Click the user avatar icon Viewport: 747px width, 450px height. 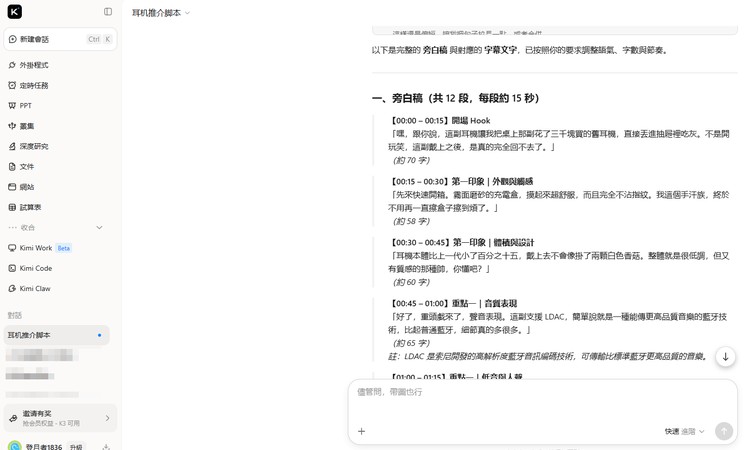click(x=14, y=447)
